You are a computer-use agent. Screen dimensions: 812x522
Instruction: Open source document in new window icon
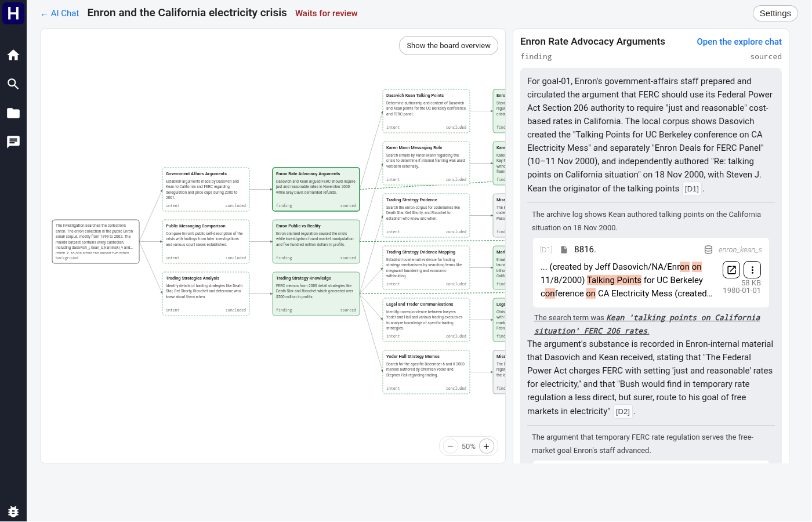coord(731,270)
